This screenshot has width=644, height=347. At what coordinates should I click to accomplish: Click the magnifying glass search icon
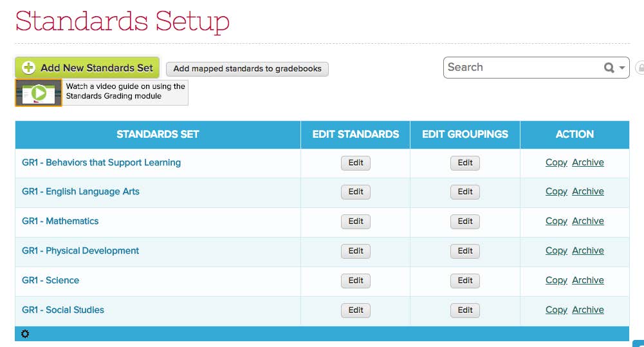point(609,68)
